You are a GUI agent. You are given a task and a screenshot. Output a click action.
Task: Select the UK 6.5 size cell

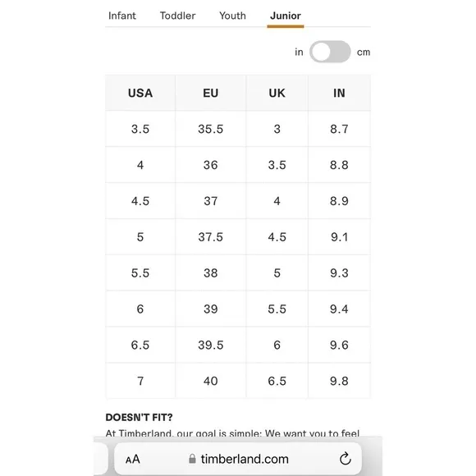[277, 381]
